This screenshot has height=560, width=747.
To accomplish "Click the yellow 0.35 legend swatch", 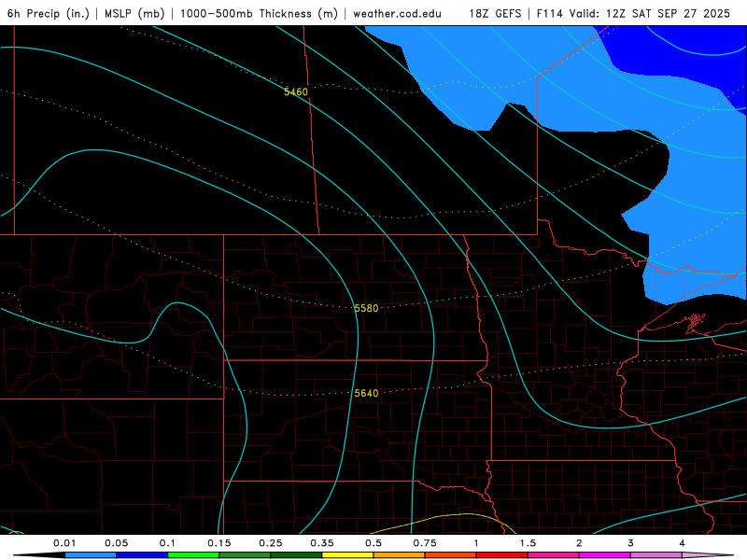I will tap(347, 555).
